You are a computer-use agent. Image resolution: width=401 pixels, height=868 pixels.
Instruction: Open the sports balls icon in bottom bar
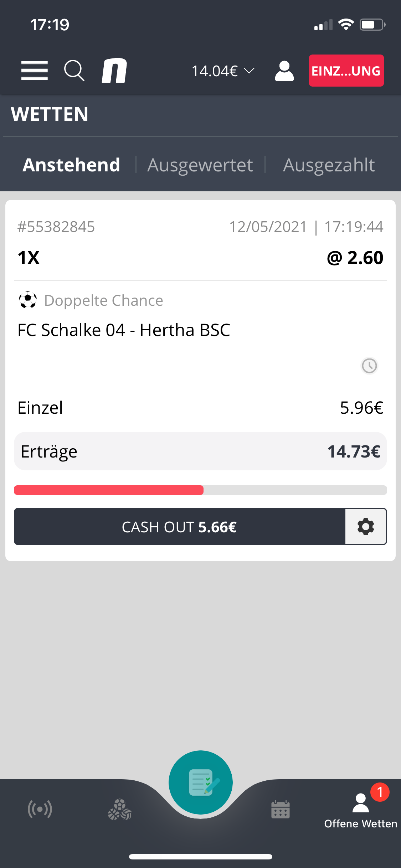[x=120, y=809]
